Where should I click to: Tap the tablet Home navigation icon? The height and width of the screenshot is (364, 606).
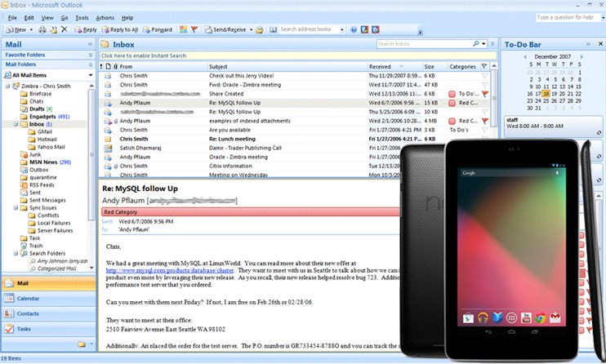pos(512,332)
